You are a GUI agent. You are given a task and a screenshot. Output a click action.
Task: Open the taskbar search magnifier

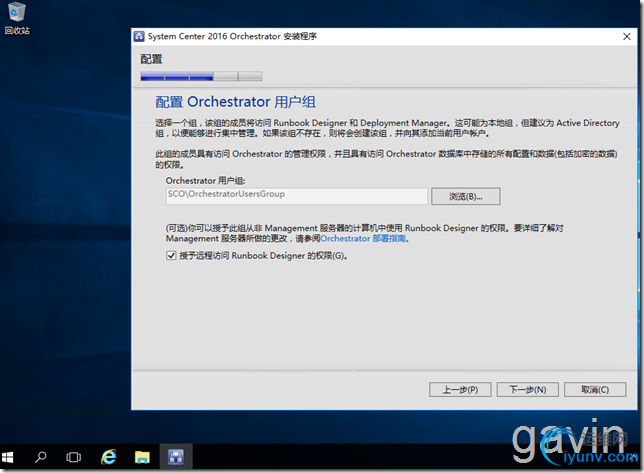point(40,457)
